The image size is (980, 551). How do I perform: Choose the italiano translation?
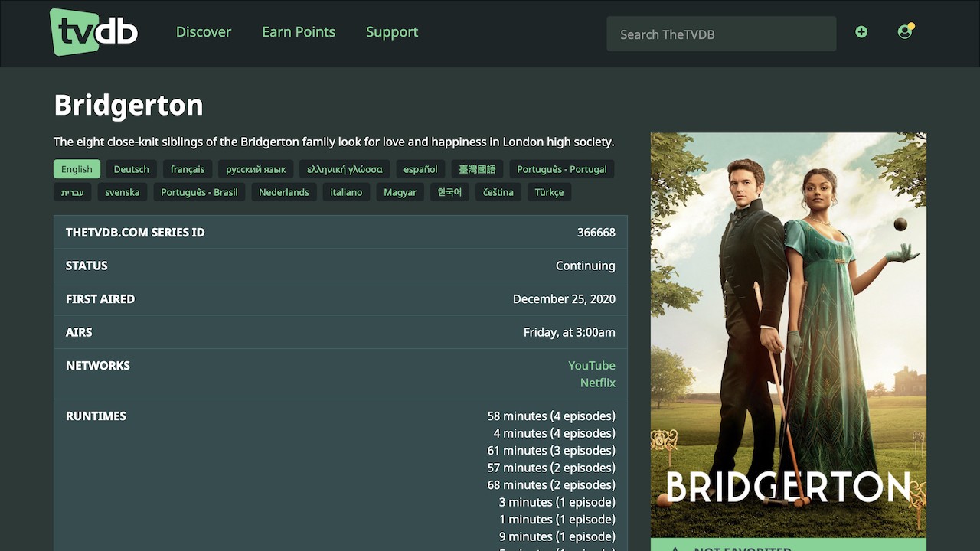346,192
